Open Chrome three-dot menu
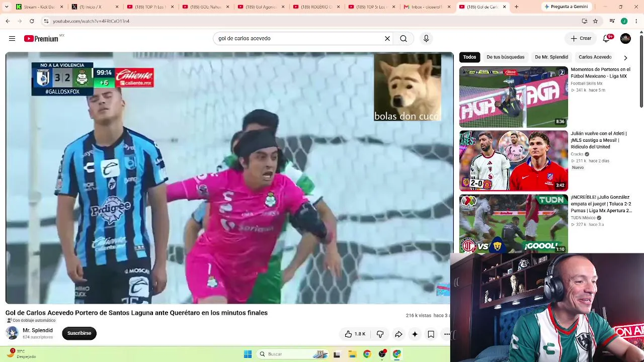 [x=636, y=21]
